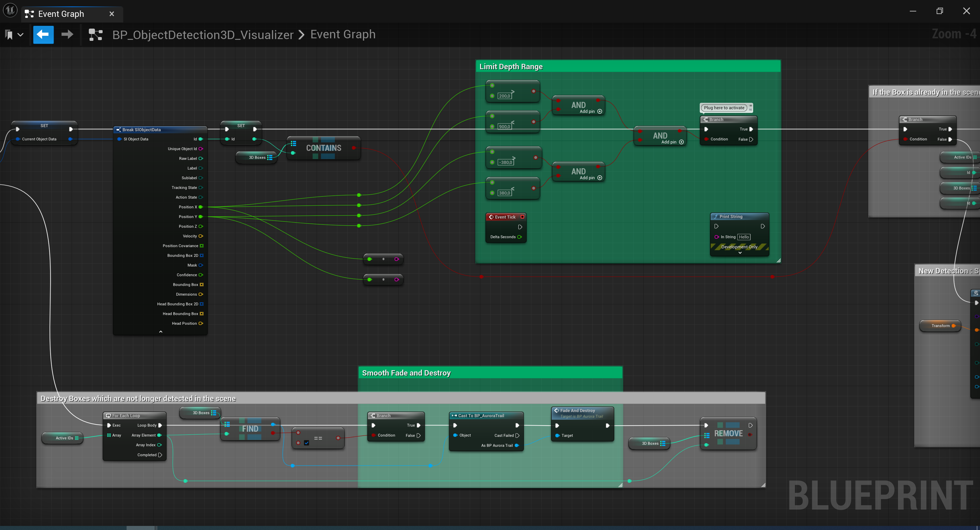Click the Event Graph breadcrumb link
The image size is (980, 530).
coord(343,34)
